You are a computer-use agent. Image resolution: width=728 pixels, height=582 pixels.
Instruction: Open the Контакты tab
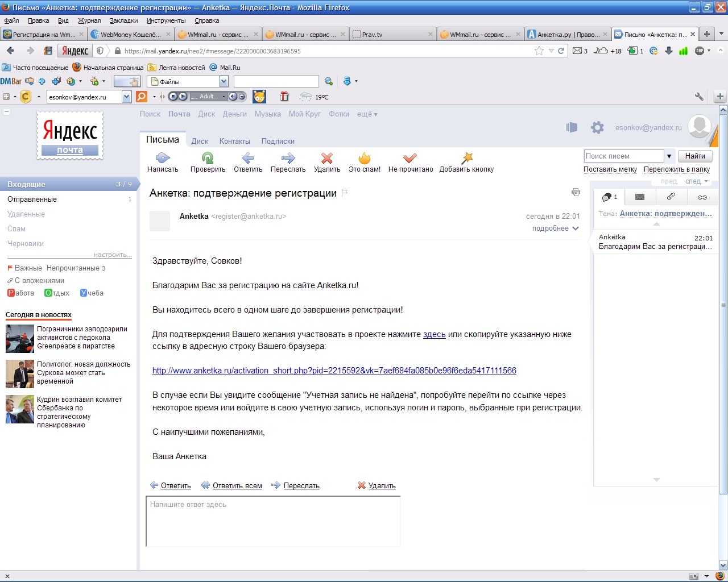coord(235,141)
